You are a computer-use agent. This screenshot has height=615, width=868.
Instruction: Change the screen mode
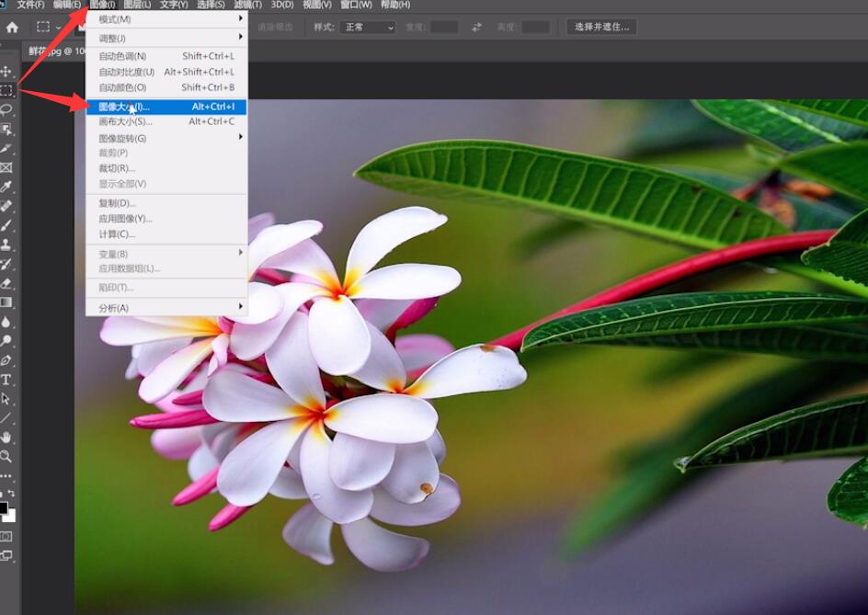pos(6,555)
